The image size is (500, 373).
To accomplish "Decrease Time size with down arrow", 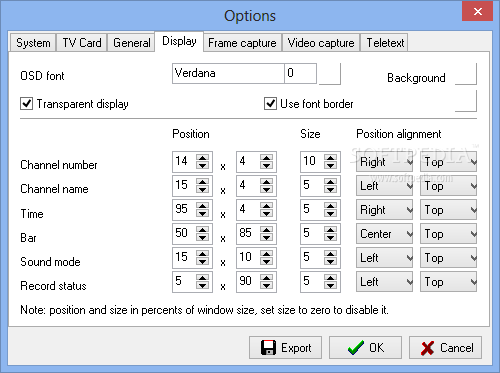I will coord(330,214).
